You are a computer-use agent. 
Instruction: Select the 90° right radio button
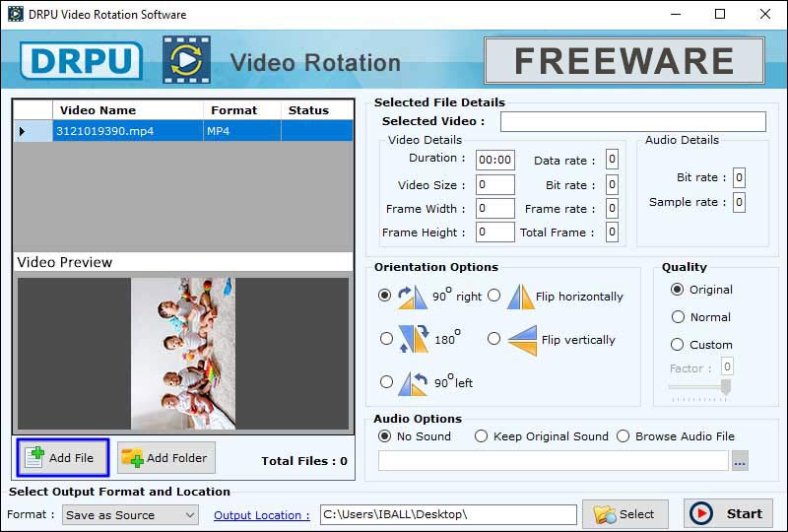[384, 296]
